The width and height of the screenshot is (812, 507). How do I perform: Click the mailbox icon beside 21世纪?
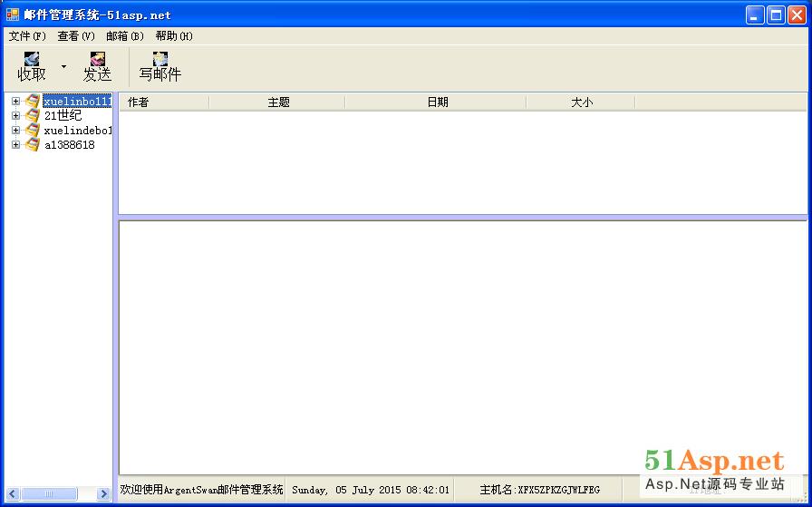33,116
